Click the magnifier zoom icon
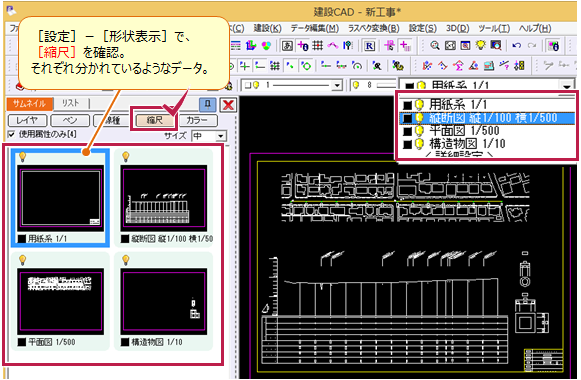Screen dimensions: 581x380 (435, 46)
